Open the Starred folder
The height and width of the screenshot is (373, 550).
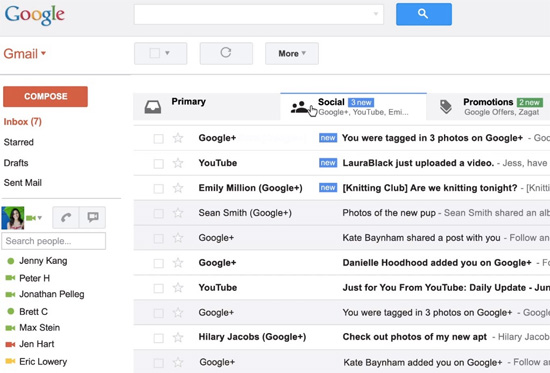pos(19,142)
